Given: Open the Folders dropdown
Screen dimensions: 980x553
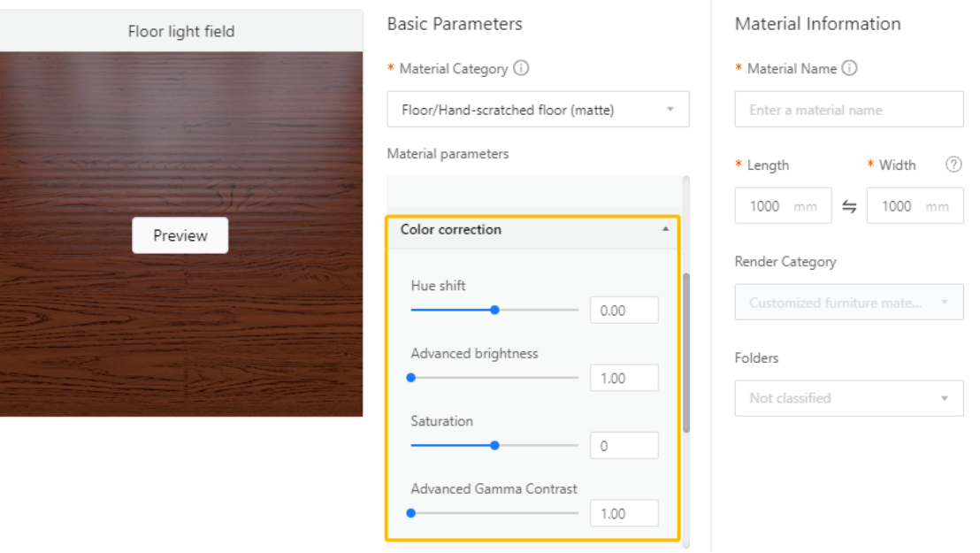Looking at the screenshot, I should [848, 398].
